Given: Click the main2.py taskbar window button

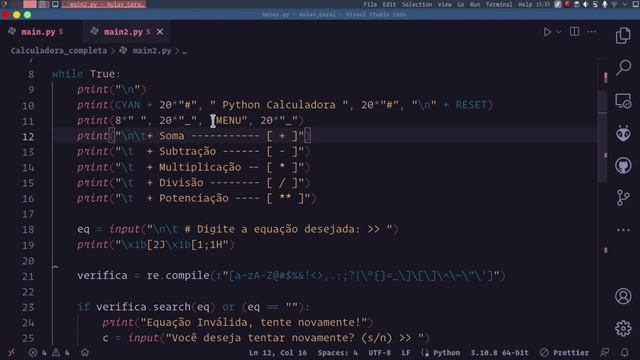Looking at the screenshot, I should pyautogui.click(x=104, y=4).
